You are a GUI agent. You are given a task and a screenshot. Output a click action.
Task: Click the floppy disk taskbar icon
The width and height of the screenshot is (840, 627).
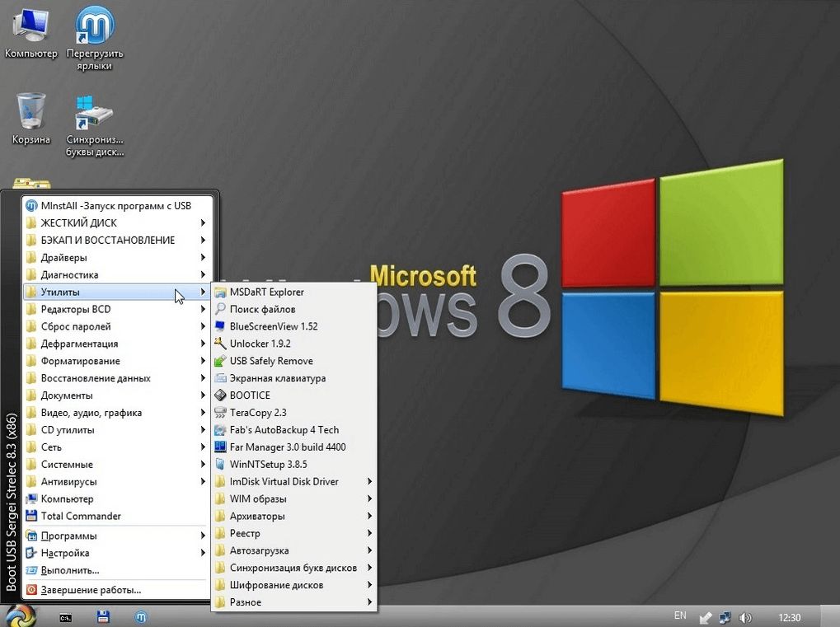tap(104, 616)
